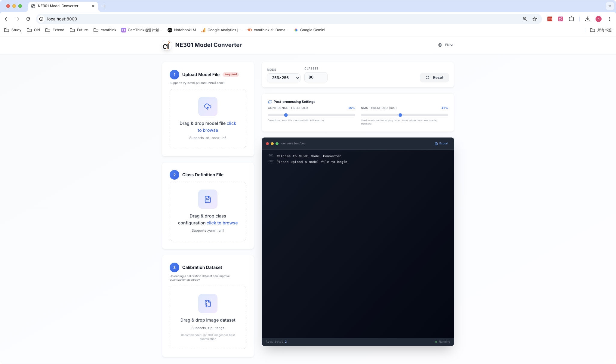Image resolution: width=616 pixels, height=364 pixels.
Task: Expand the EN language selector
Action: (449, 45)
